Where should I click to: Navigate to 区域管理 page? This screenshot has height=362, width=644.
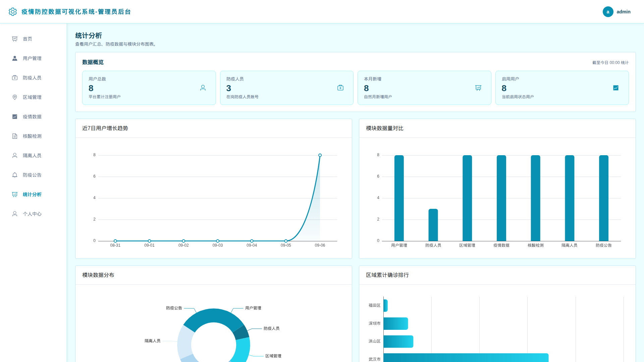[34, 97]
